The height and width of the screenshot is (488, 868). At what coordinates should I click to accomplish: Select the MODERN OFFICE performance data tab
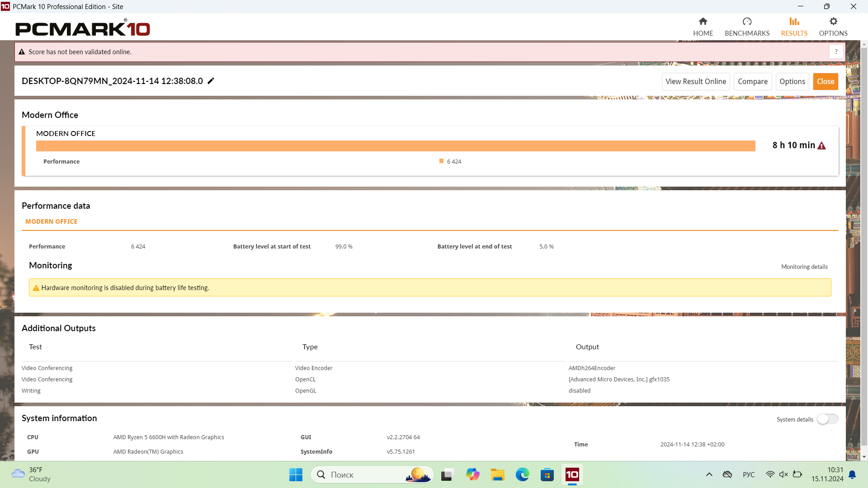[52, 221]
